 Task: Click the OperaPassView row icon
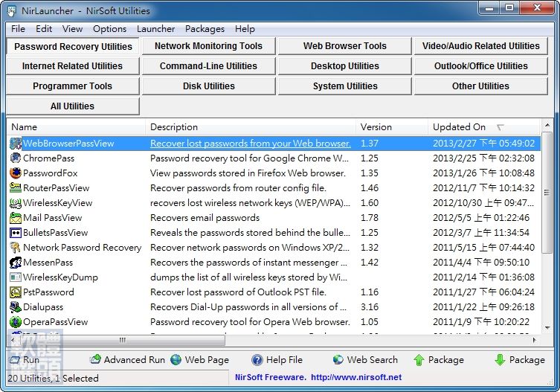(16, 321)
